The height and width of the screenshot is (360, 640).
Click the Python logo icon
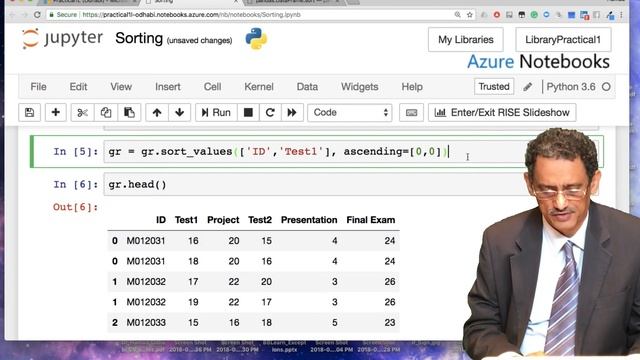(256, 39)
